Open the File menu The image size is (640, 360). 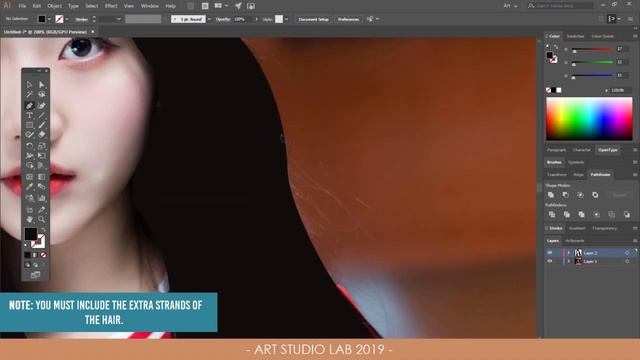click(x=22, y=6)
